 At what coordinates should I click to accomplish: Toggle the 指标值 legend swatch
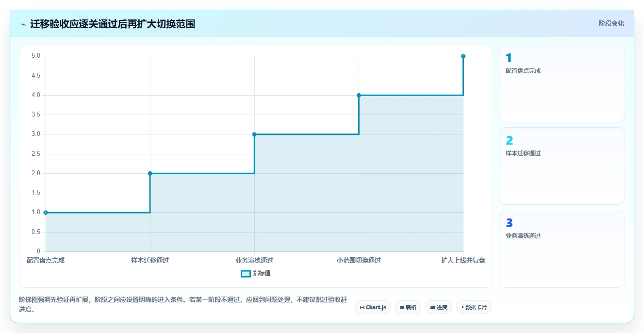pyautogui.click(x=246, y=273)
